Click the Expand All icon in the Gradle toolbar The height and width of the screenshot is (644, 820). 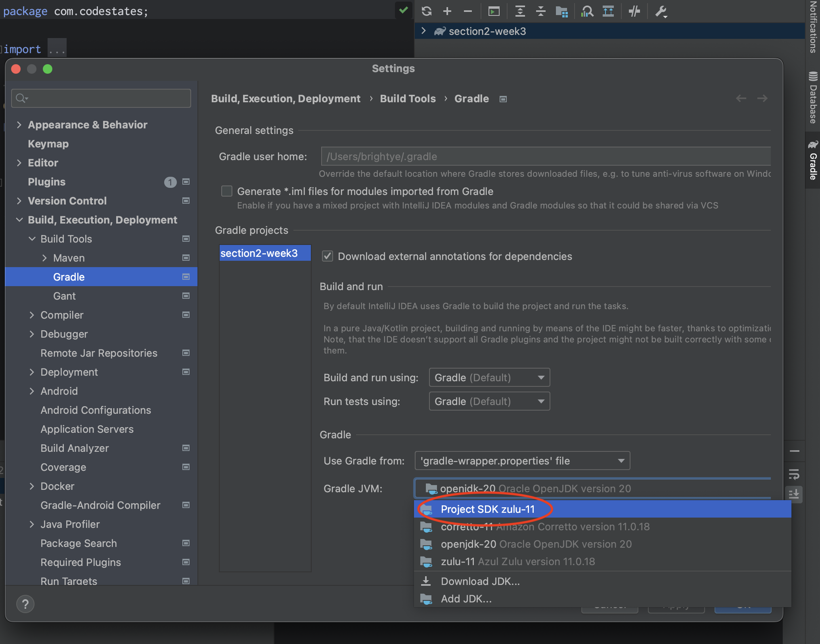pyautogui.click(x=520, y=11)
